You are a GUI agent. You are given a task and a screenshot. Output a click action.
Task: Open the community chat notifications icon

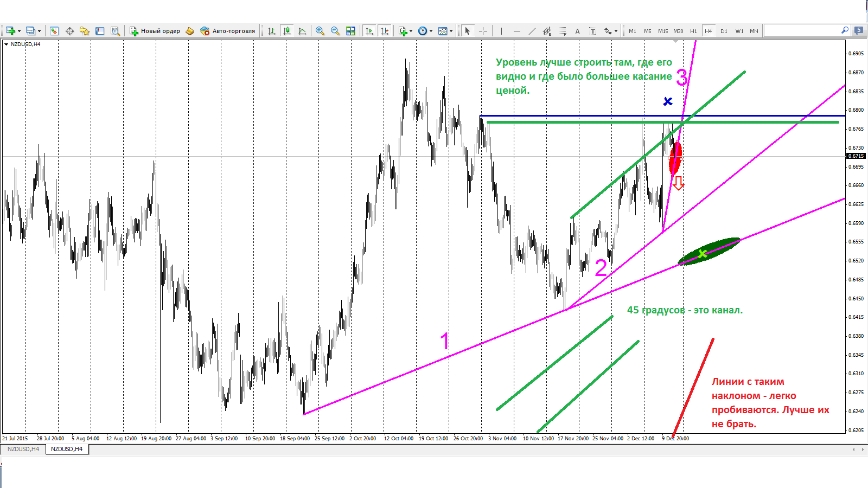click(x=858, y=31)
